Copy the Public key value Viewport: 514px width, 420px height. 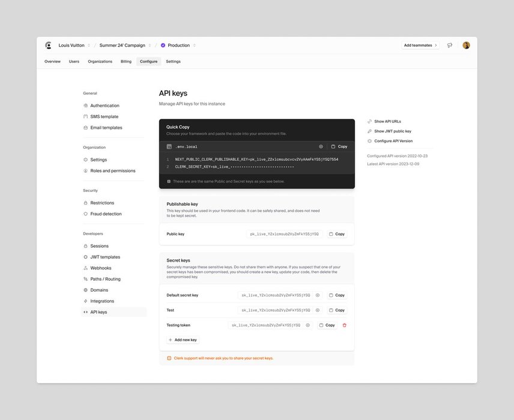[x=337, y=234]
